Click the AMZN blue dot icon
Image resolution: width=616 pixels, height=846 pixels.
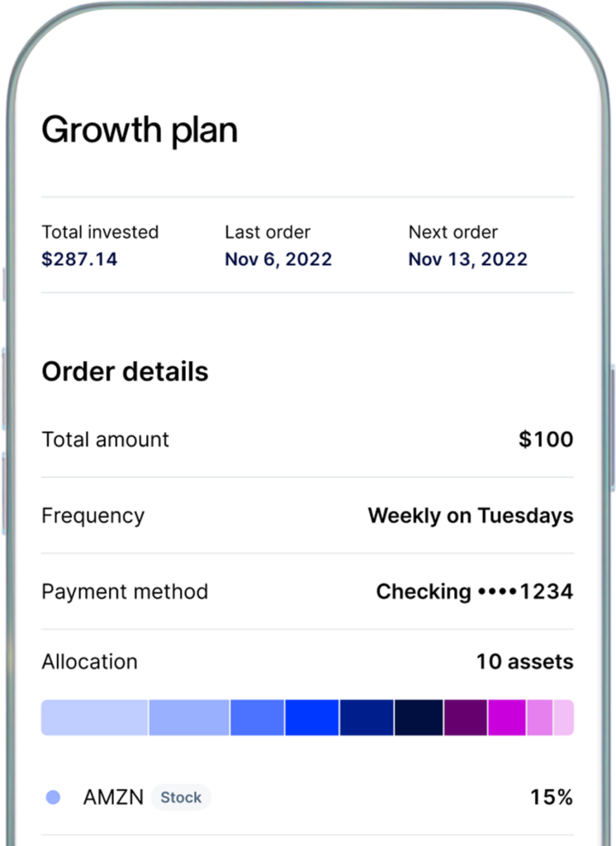53,797
